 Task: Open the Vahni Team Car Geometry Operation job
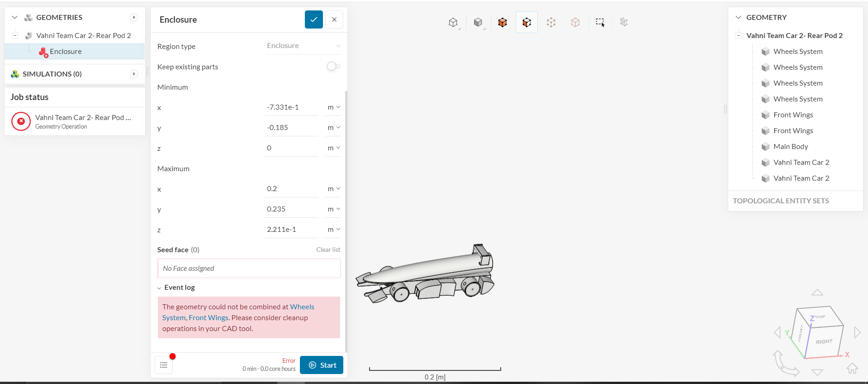pyautogui.click(x=75, y=121)
